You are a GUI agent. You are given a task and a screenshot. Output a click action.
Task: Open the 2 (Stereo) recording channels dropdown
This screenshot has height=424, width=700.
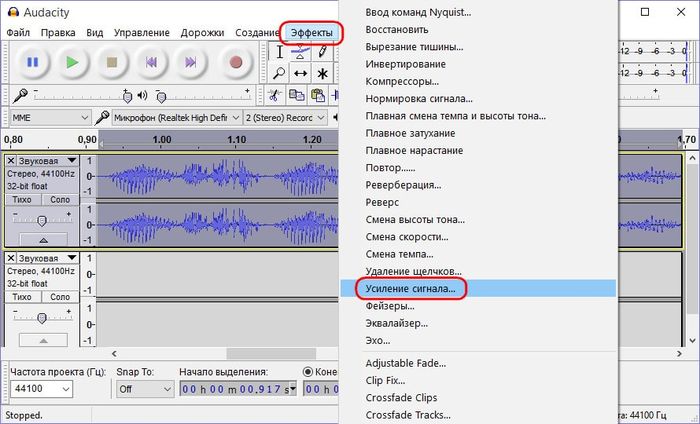(x=285, y=118)
